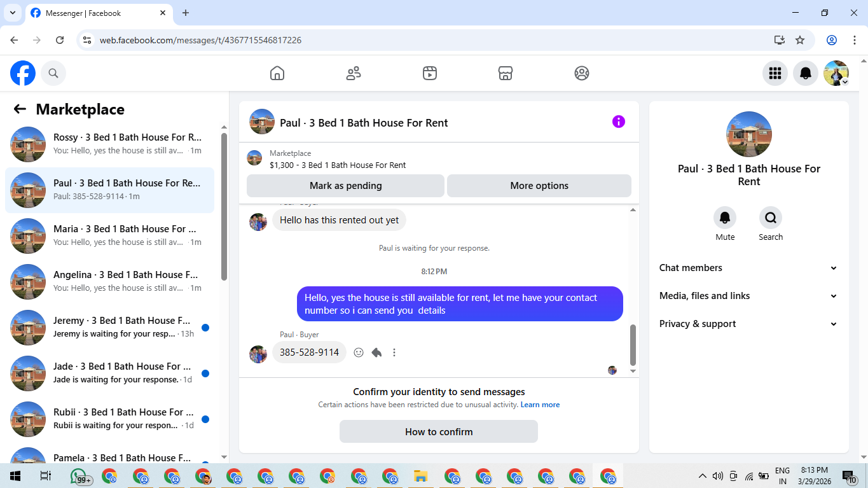Click the large house thumbnail in the right panel
The height and width of the screenshot is (488, 868).
click(749, 134)
